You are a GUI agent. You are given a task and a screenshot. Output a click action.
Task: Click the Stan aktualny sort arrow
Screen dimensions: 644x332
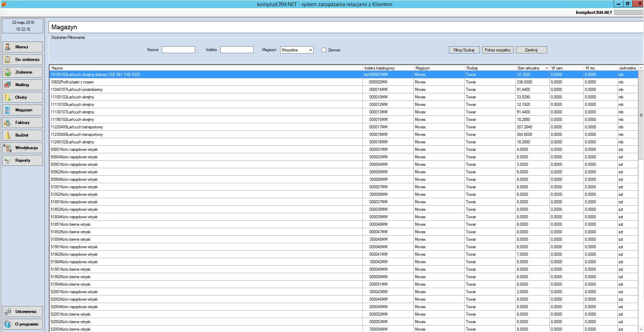(547, 68)
